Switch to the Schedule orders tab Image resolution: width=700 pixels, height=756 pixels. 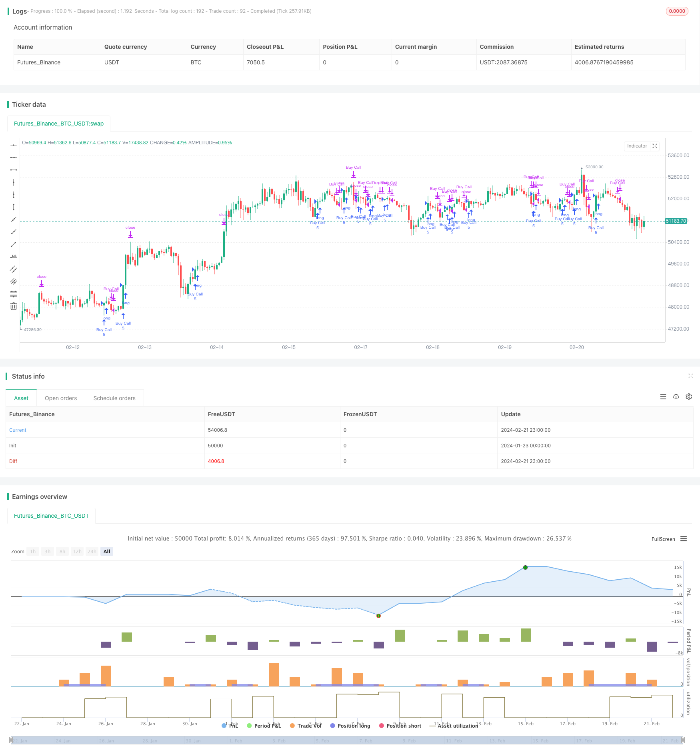(x=114, y=398)
